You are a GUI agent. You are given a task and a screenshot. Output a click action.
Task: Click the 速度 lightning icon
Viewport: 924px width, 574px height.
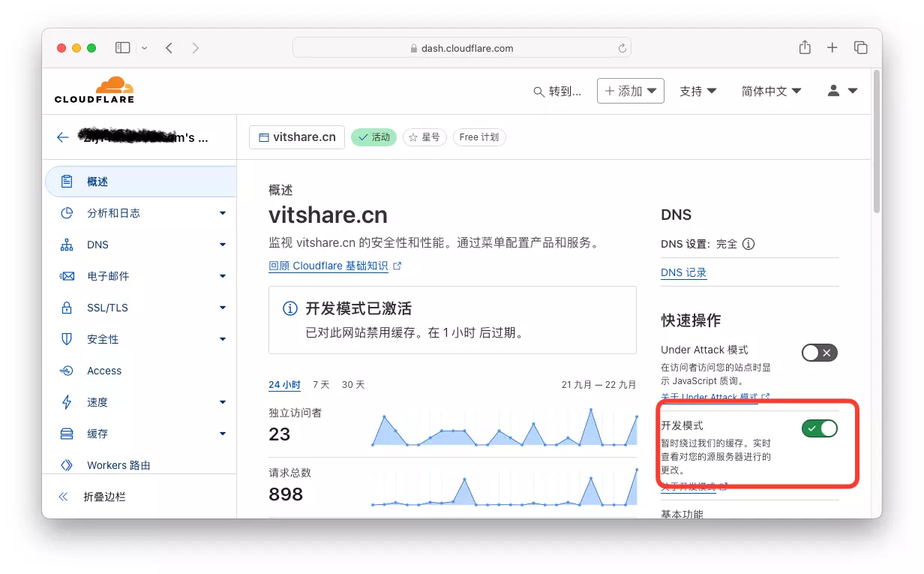(x=67, y=402)
